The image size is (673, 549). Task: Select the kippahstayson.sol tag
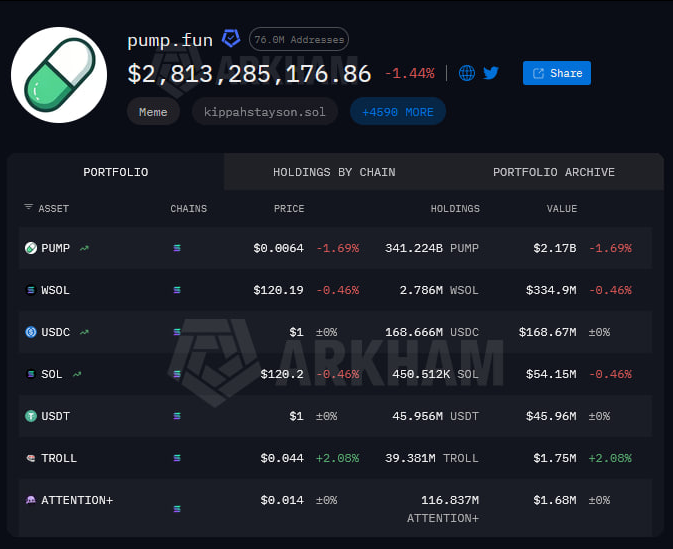click(264, 112)
